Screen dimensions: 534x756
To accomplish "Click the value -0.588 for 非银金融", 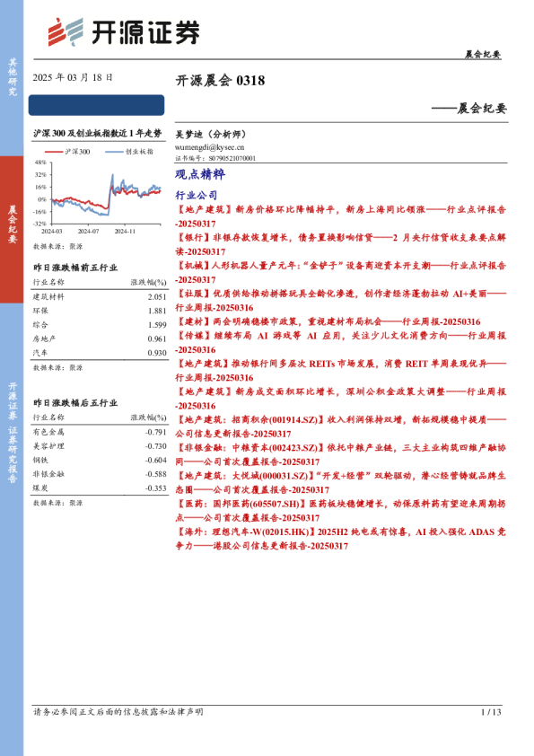I will click(156, 474).
